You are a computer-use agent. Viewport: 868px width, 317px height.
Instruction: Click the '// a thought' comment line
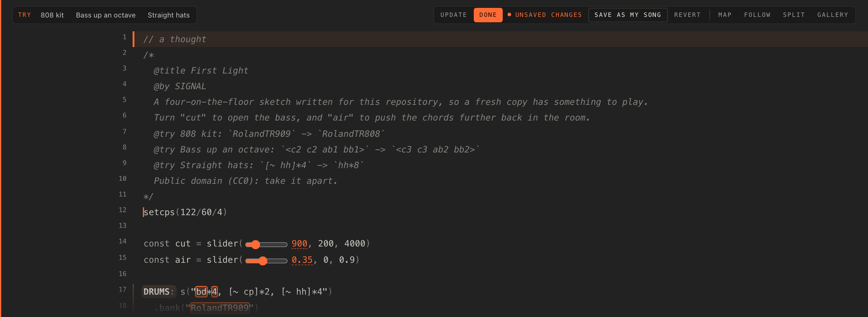(175, 39)
